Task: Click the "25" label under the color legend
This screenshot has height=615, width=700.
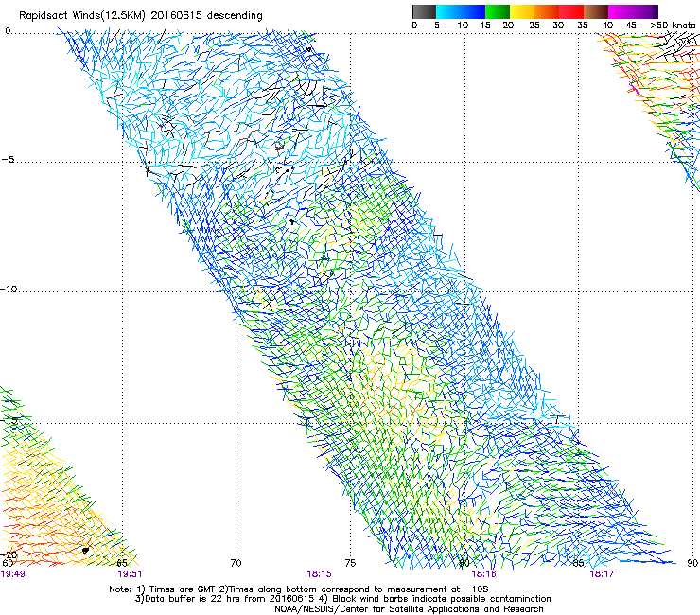Action: coord(534,25)
